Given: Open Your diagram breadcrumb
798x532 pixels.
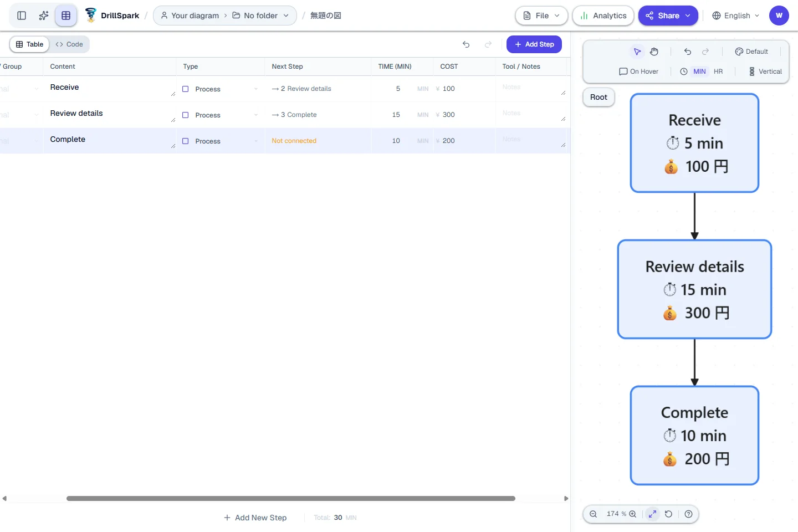Looking at the screenshot, I should click(190, 16).
